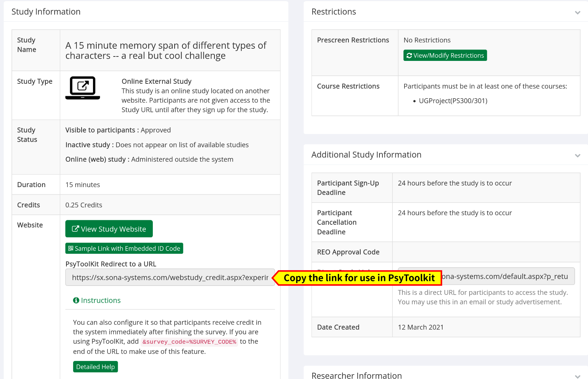The height and width of the screenshot is (379, 588).
Task: Click the Prescreen Restrictions label
Action: 353,40
